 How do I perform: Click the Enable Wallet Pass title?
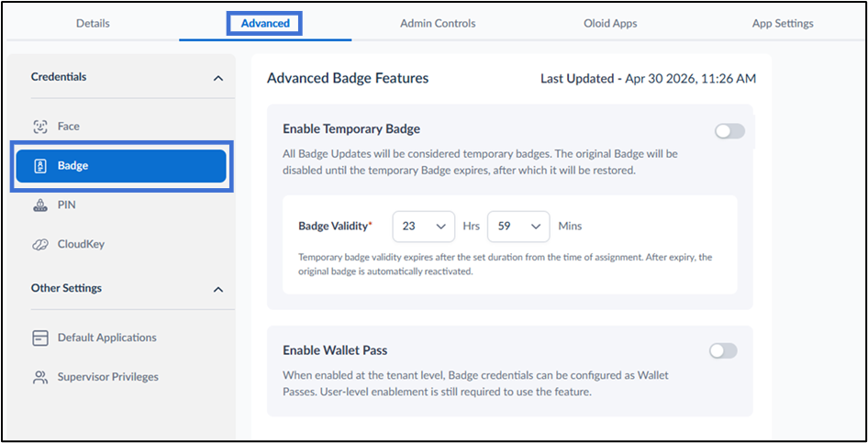[335, 350]
